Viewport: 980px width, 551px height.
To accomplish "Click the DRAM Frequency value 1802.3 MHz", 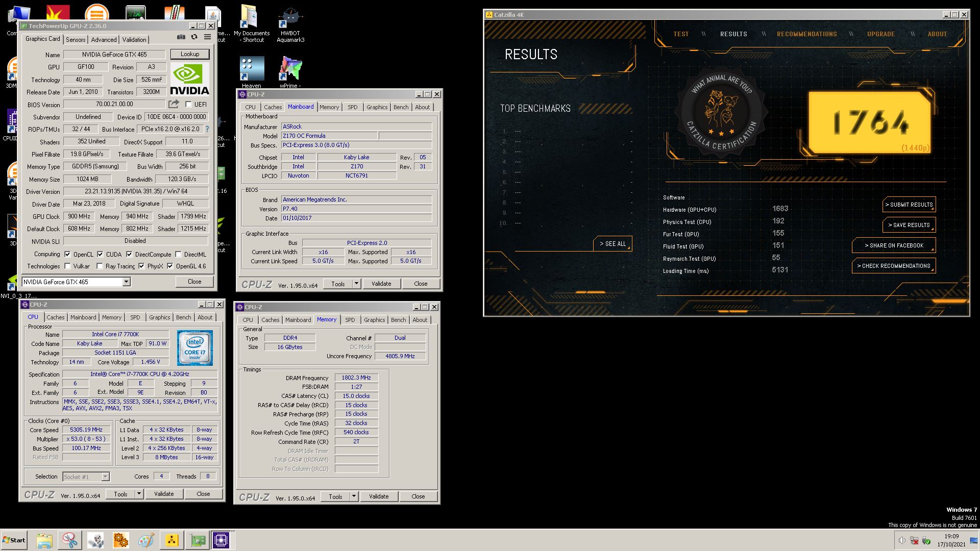I will (x=356, y=378).
